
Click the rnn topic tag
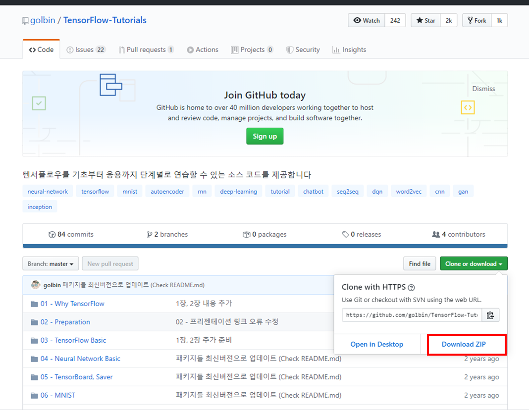tap(202, 192)
